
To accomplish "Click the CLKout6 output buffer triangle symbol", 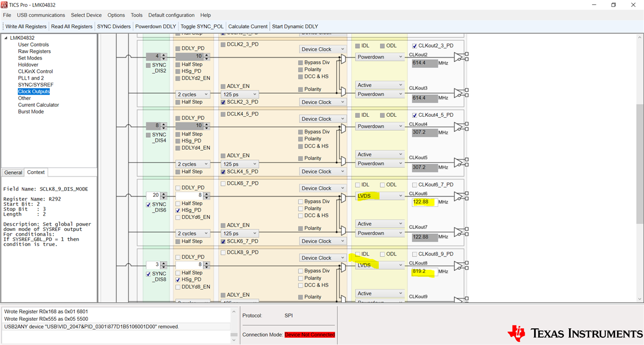I will pos(459,196).
